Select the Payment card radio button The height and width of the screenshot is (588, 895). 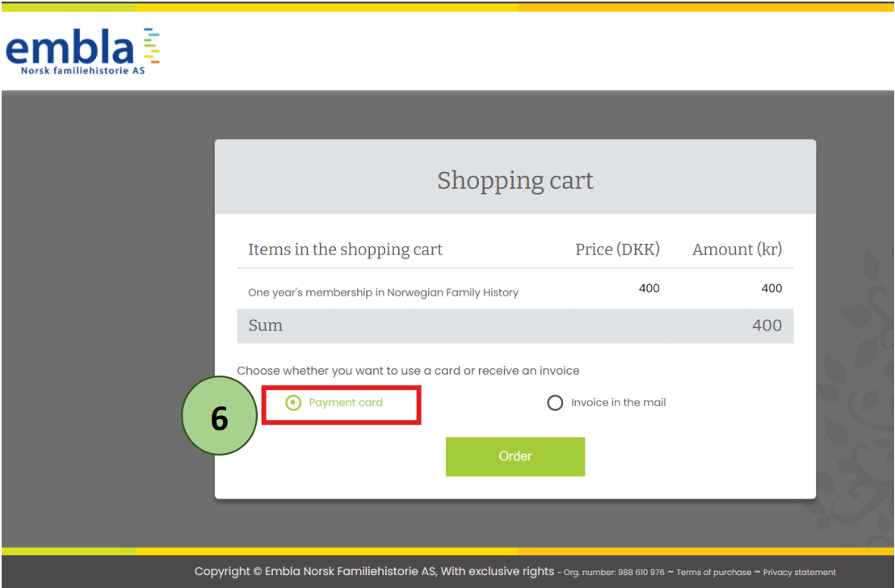(293, 403)
